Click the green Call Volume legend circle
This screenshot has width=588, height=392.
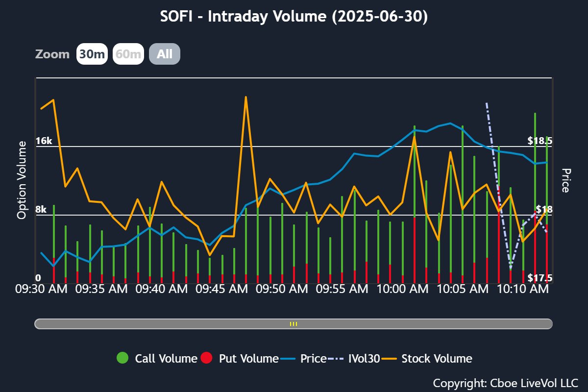pyautogui.click(x=122, y=358)
